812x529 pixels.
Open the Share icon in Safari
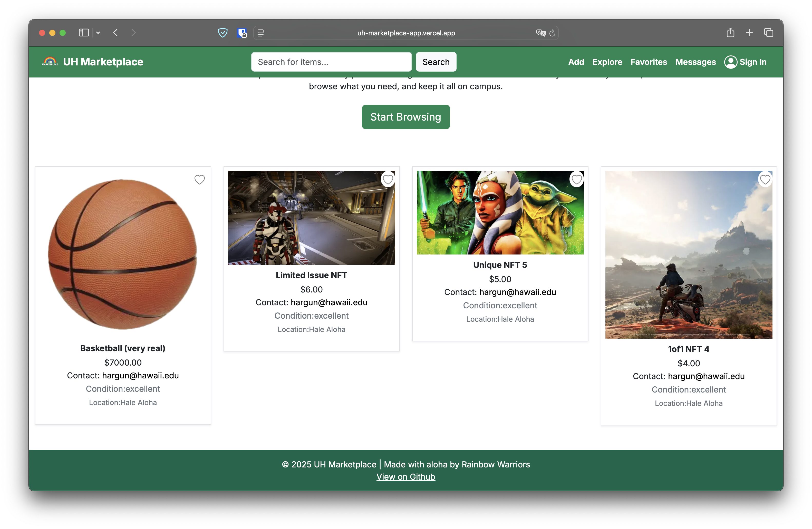click(x=730, y=32)
